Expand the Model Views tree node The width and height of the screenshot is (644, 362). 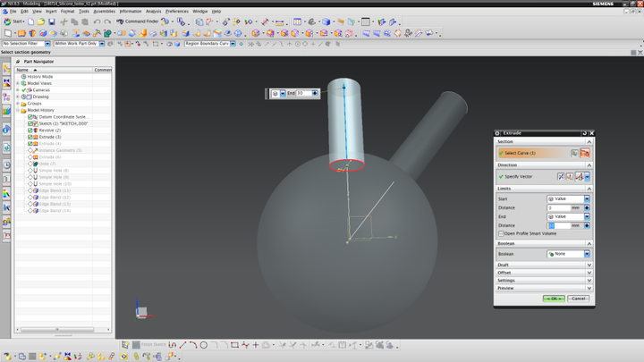pyautogui.click(x=18, y=83)
